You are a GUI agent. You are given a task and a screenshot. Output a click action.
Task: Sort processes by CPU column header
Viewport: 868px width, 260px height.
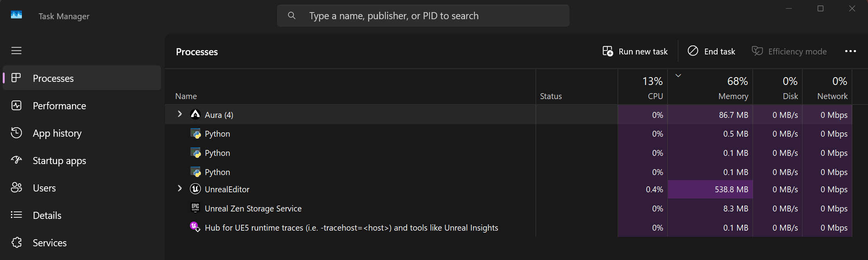click(643, 87)
